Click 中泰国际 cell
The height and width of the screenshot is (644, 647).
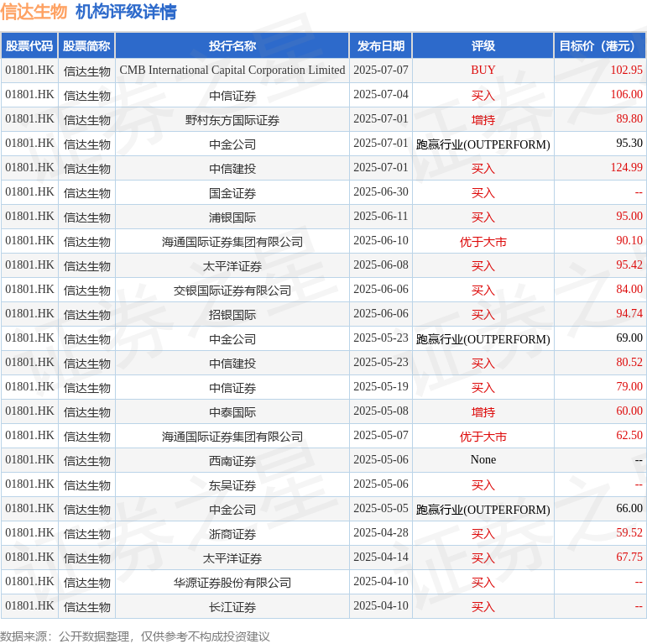click(x=232, y=412)
